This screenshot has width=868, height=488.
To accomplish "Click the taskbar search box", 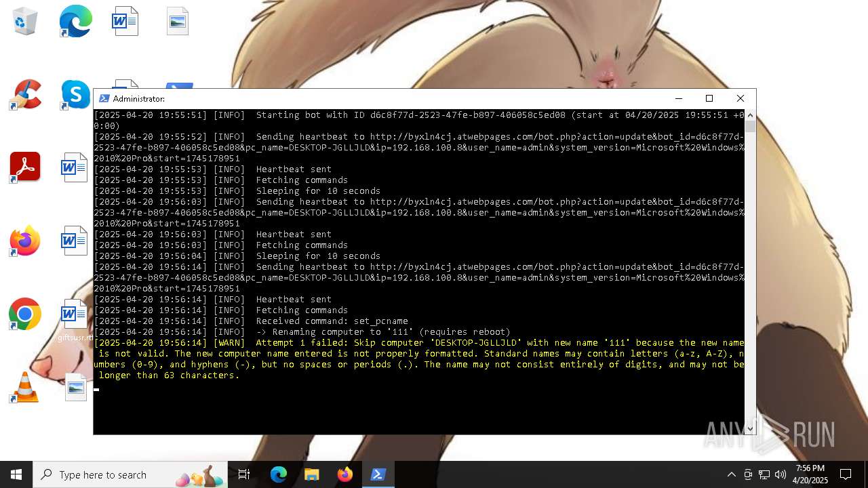I will click(x=132, y=474).
